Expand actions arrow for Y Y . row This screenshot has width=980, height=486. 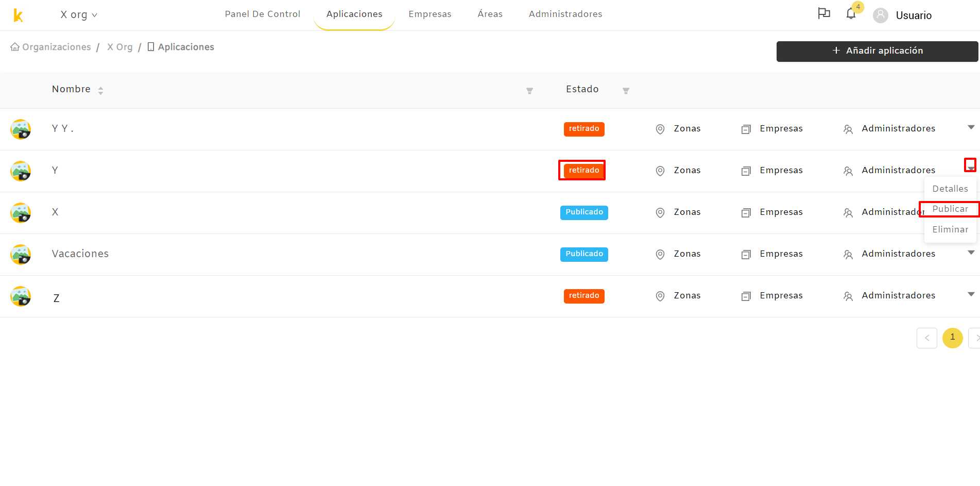[x=971, y=127]
